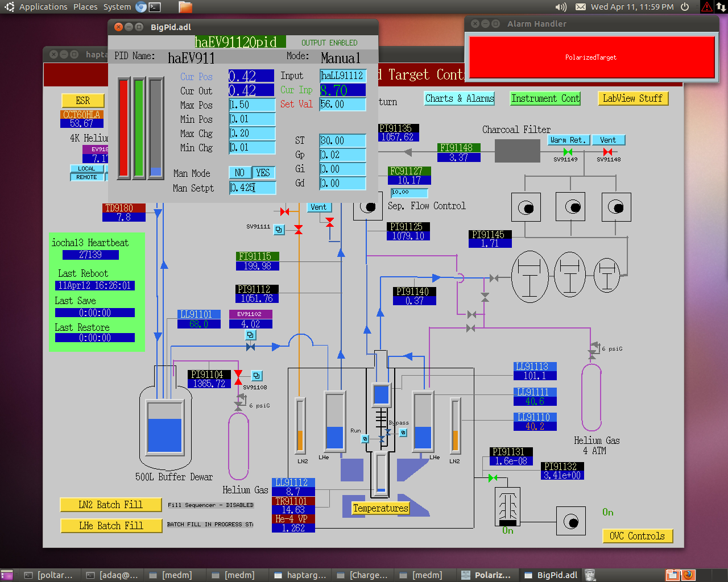Screen dimensions: 728x582
Task: Click the network arrows tray icon
Action: tap(721, 7)
